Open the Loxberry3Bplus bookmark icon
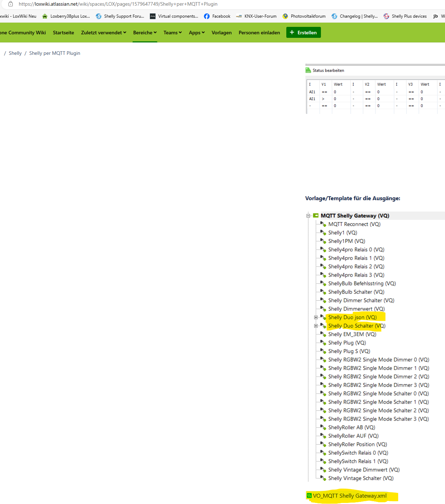Viewport: 445px width, 504px height. point(45,16)
